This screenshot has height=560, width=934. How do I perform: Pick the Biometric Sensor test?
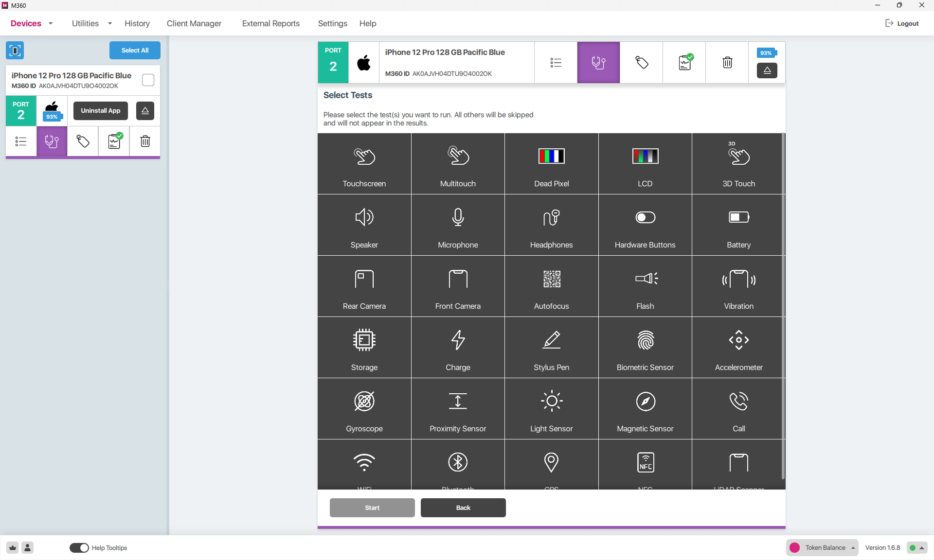coord(645,348)
